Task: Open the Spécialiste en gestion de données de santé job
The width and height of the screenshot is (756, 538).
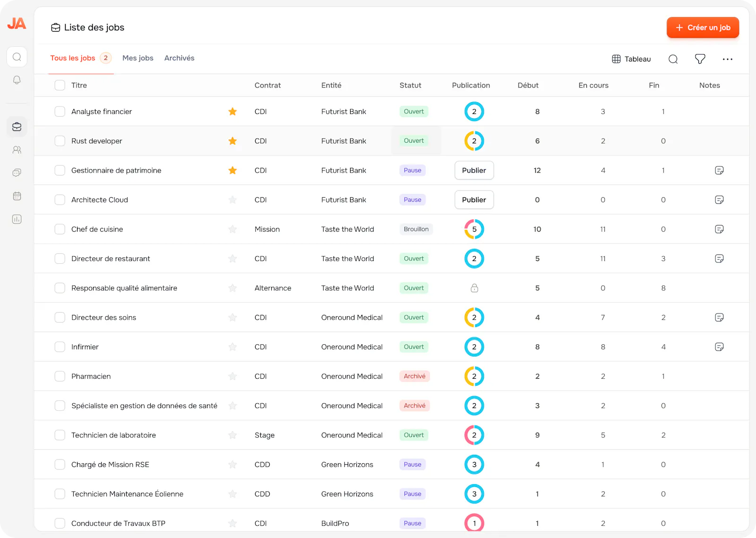Action: pos(145,406)
